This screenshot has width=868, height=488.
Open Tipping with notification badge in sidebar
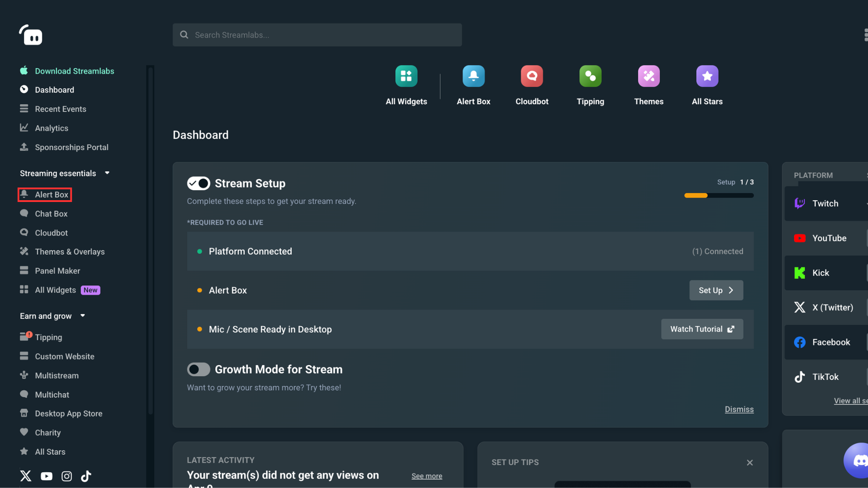[41, 337]
